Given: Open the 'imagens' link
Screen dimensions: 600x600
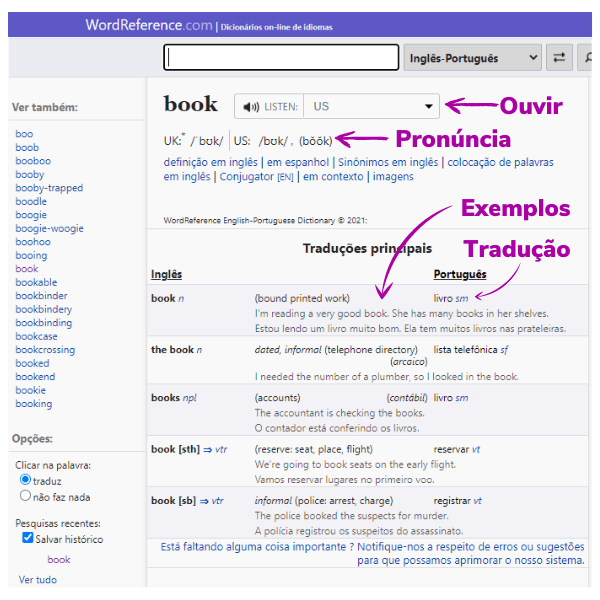Looking at the screenshot, I should coord(393,177).
